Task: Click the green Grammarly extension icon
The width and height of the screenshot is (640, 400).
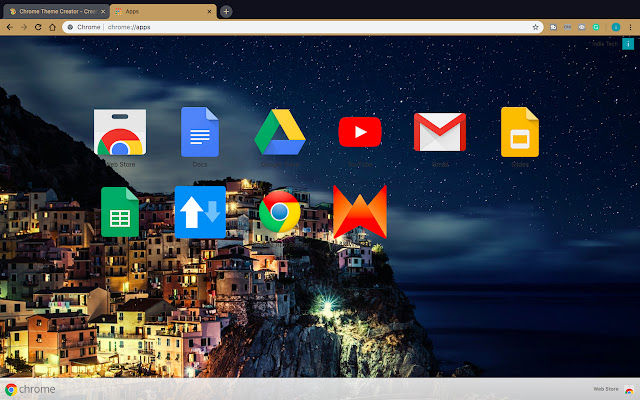Action: tap(596, 27)
